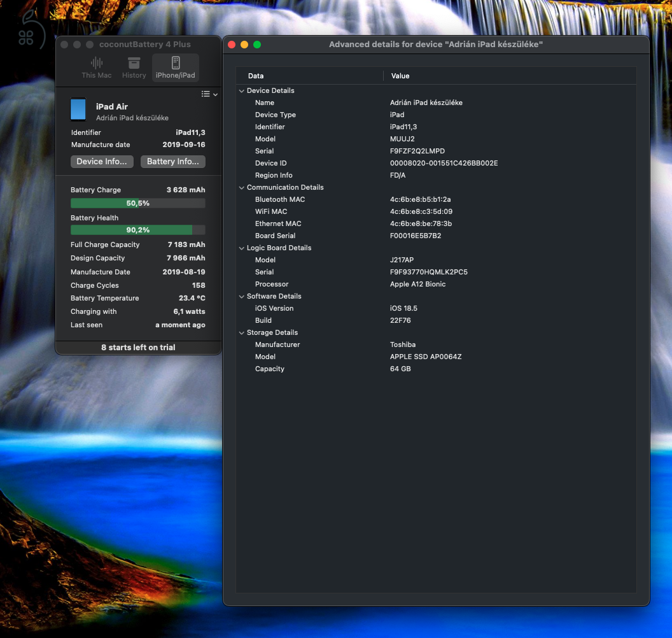Collapse the Storage Details section

pos(242,333)
